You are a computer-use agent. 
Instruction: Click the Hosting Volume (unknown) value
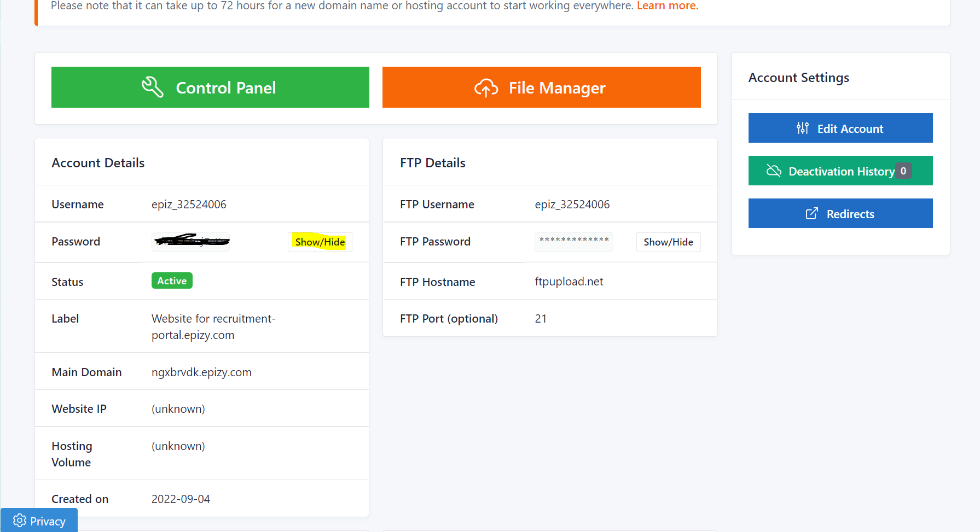pos(178,446)
